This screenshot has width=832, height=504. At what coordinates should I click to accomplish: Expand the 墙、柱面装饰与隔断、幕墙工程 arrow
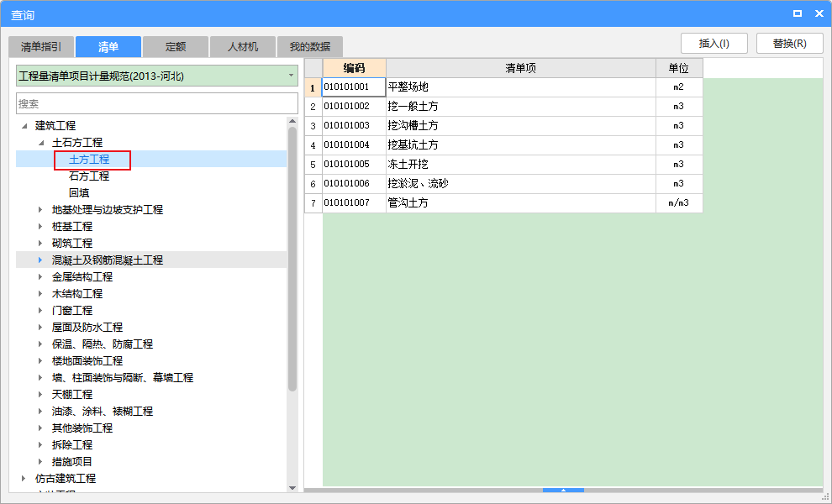[40, 378]
